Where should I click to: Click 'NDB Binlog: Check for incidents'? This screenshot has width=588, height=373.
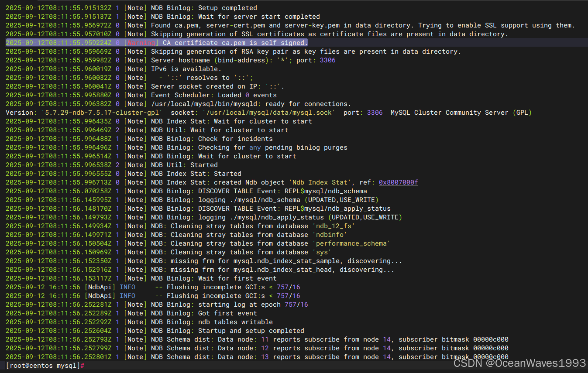212,139
